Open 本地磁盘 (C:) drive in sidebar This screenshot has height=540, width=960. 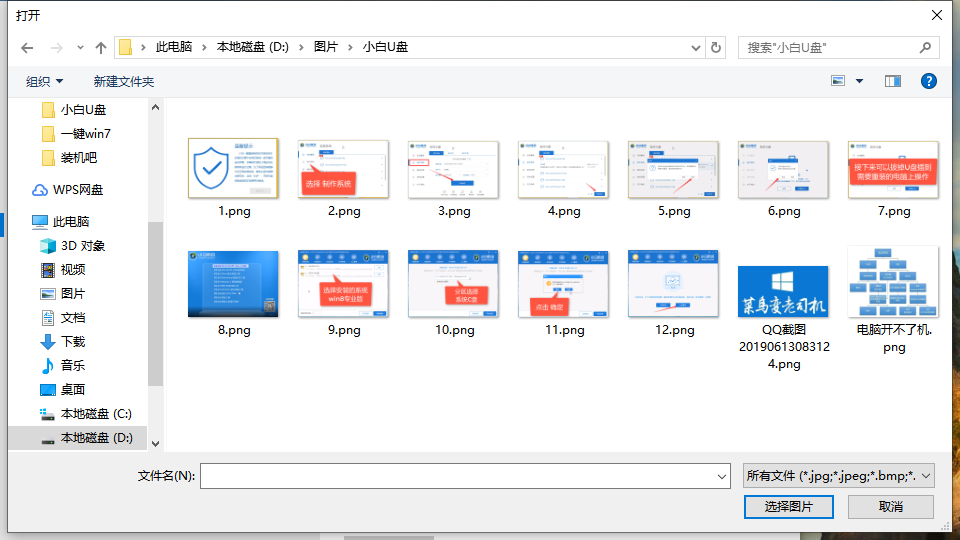pos(95,414)
